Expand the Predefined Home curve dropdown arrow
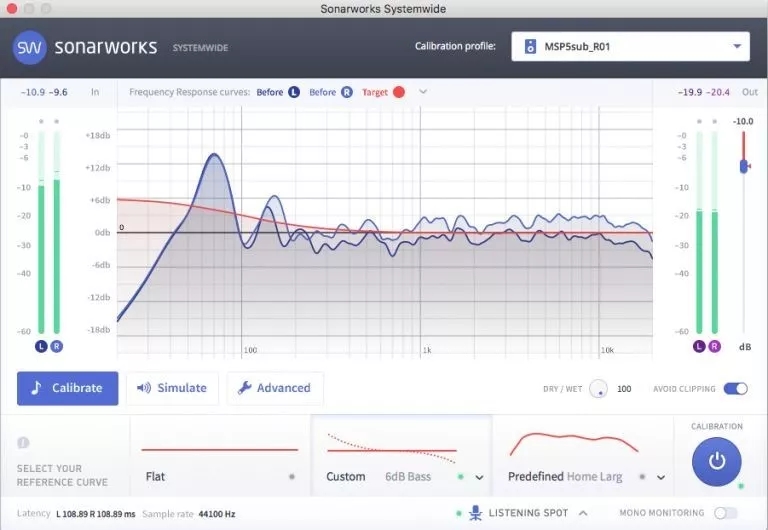 coord(661,478)
